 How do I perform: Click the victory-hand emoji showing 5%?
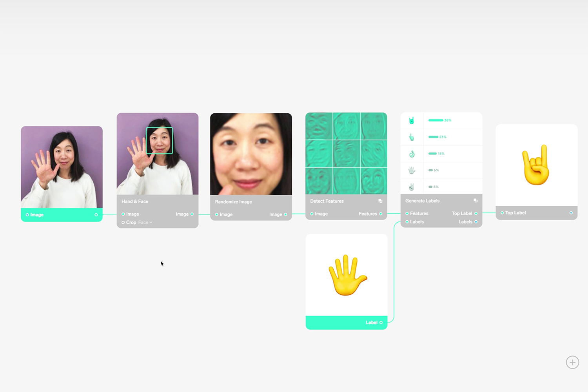[412, 186]
